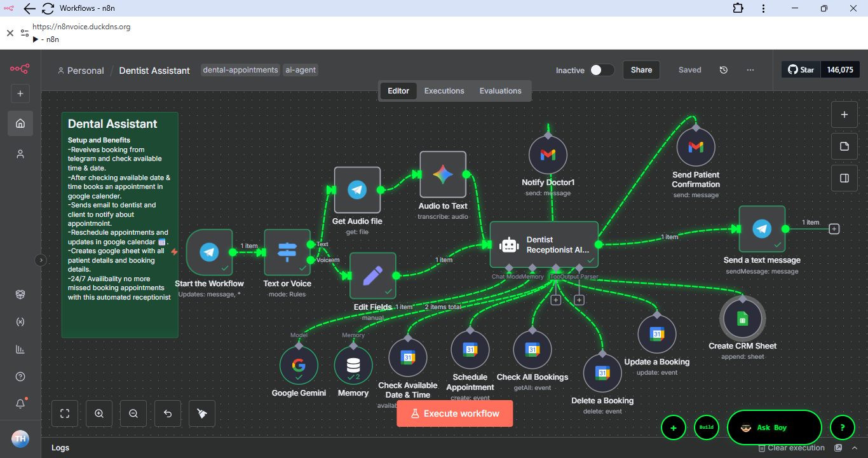Zoom in on the canvas
Screen dimensions: 868x458
pyautogui.click(x=99, y=413)
